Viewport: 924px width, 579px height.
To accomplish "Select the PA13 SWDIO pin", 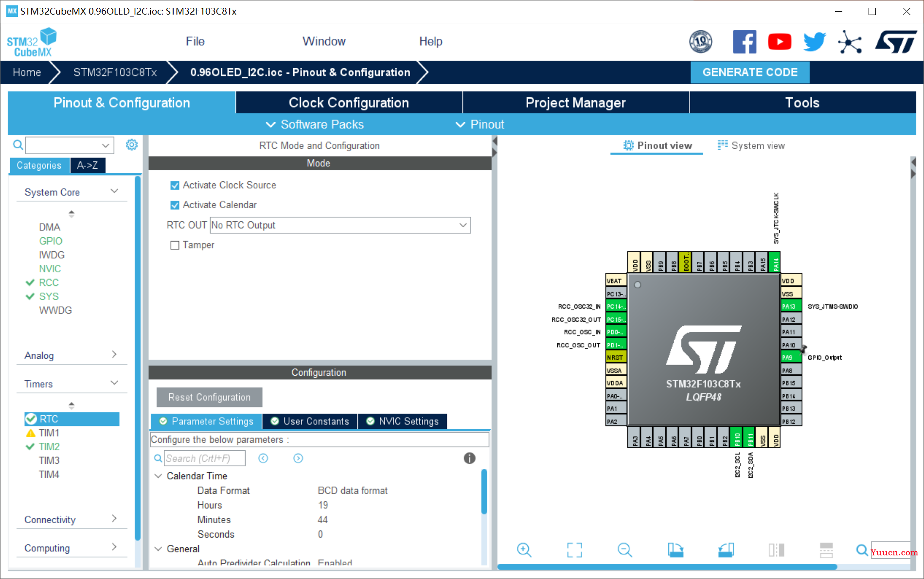I will coord(791,306).
